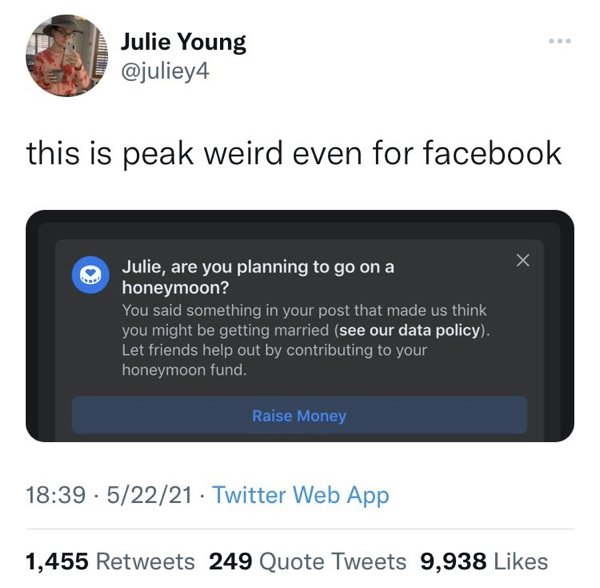Open the Twitter Web App source link

301,495
